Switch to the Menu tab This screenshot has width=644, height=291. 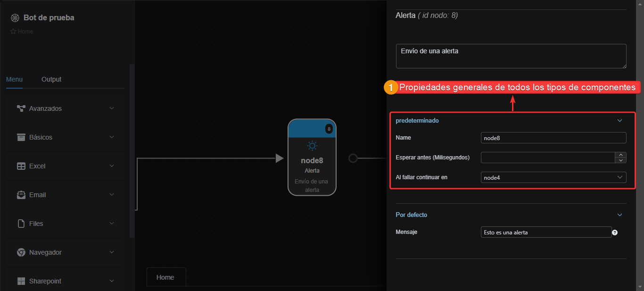click(x=14, y=79)
